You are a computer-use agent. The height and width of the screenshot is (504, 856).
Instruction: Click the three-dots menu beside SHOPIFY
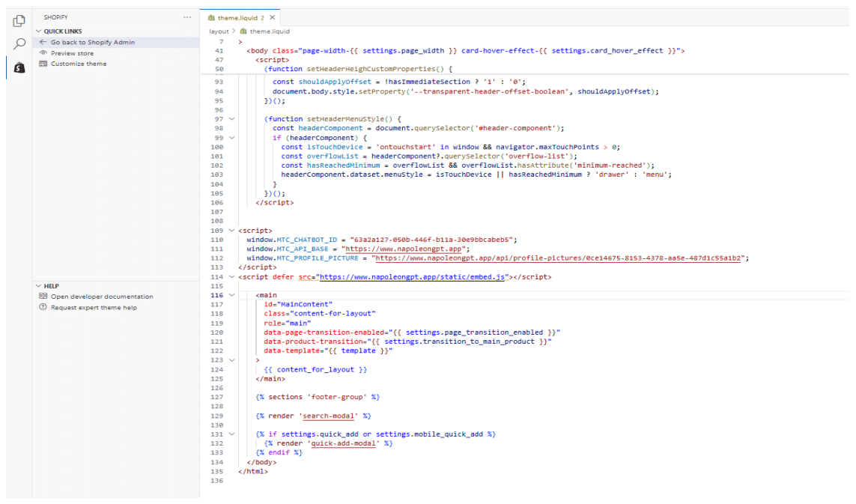point(187,17)
